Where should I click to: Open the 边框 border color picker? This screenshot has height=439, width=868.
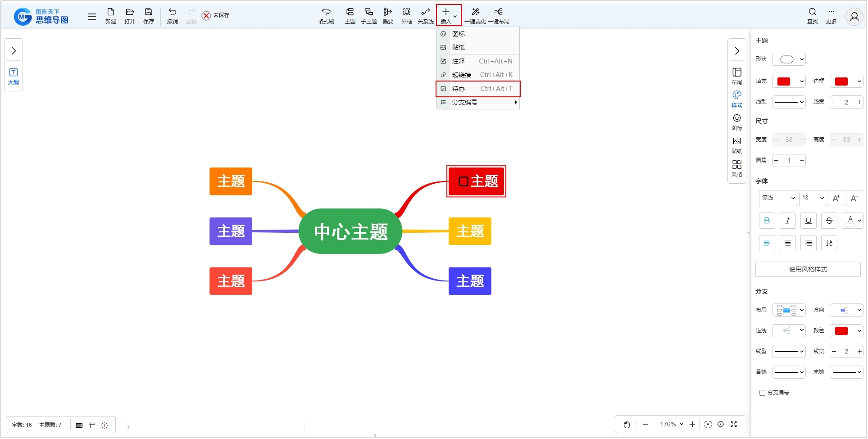click(x=846, y=81)
